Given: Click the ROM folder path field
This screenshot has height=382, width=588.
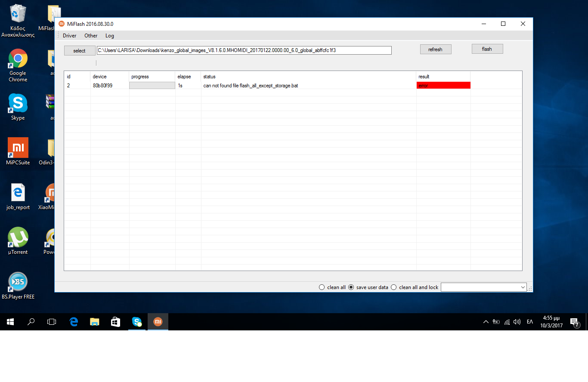Looking at the screenshot, I should point(244,50).
